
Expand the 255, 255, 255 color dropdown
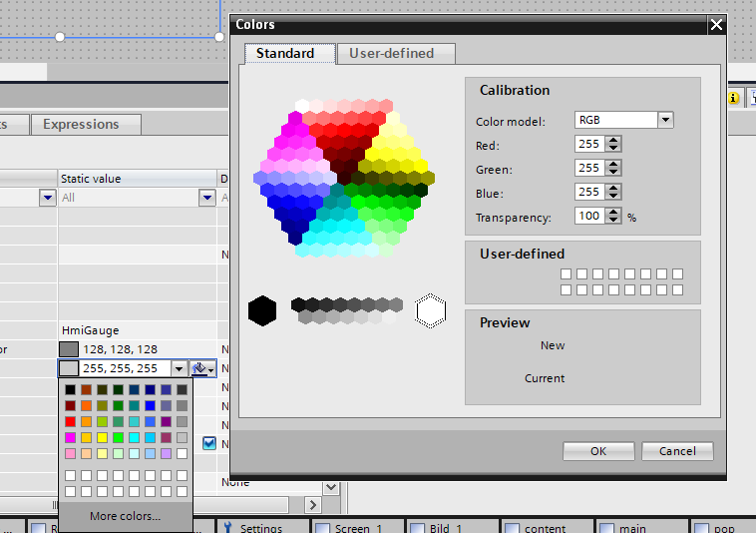(179, 368)
